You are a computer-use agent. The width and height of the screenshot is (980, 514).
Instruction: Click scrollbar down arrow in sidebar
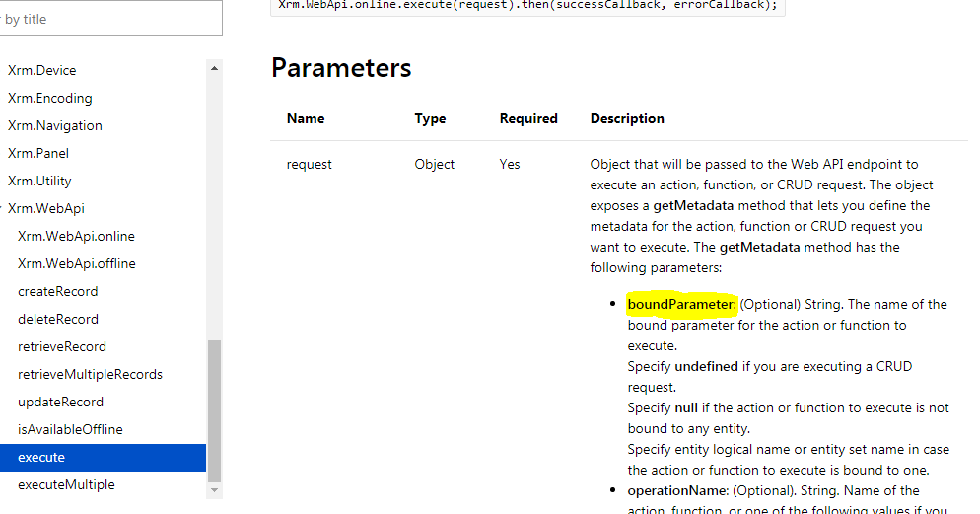click(x=214, y=490)
